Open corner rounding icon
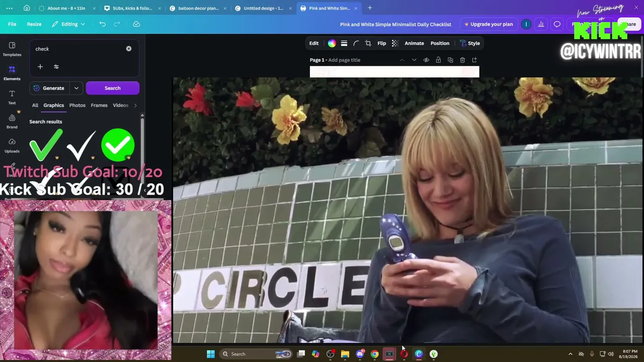Screen dimensions: 644x362 [x=356, y=43]
